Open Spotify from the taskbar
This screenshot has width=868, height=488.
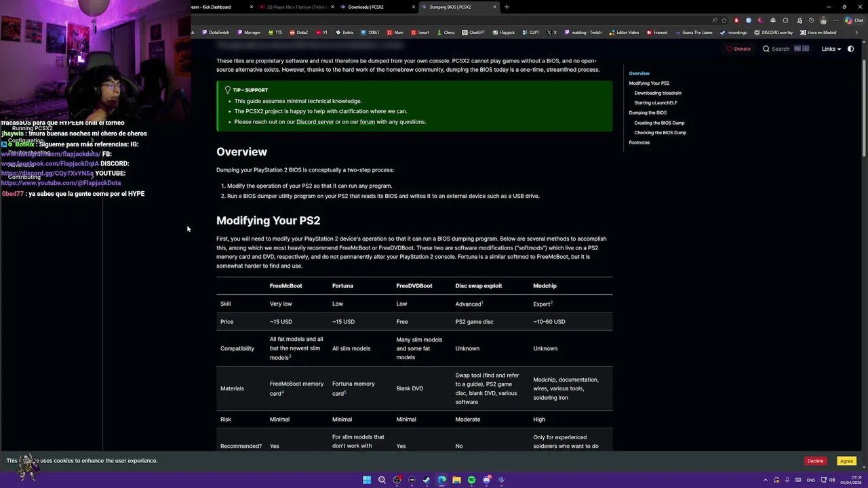tap(471, 480)
